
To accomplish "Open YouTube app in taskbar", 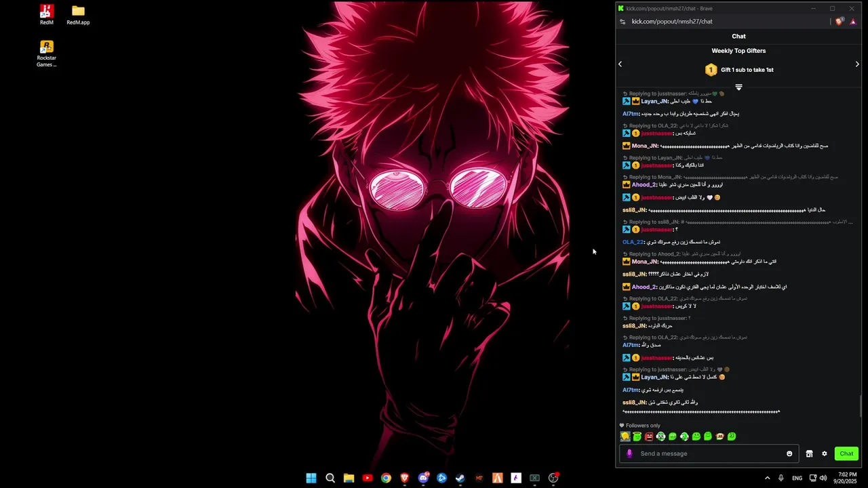I will 368,478.
